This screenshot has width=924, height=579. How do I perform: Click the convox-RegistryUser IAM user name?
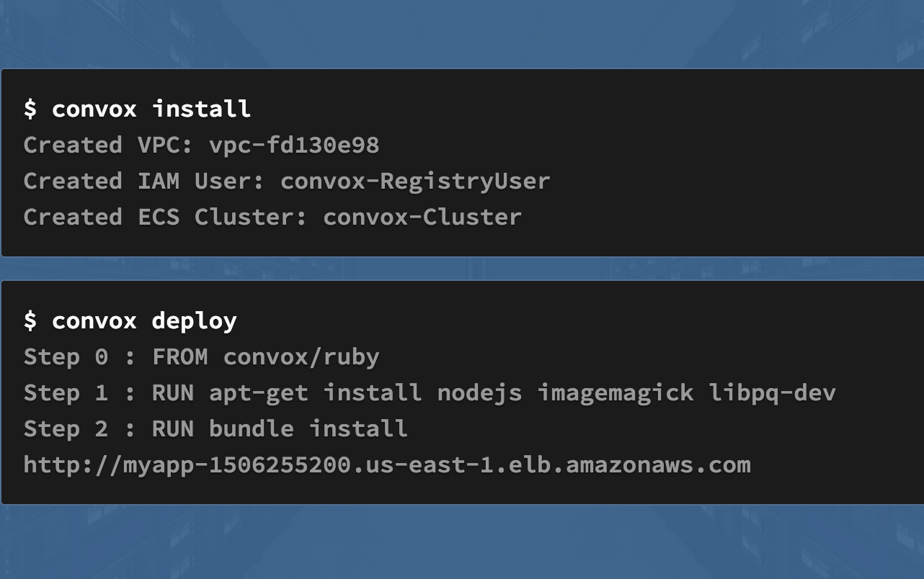(x=415, y=181)
